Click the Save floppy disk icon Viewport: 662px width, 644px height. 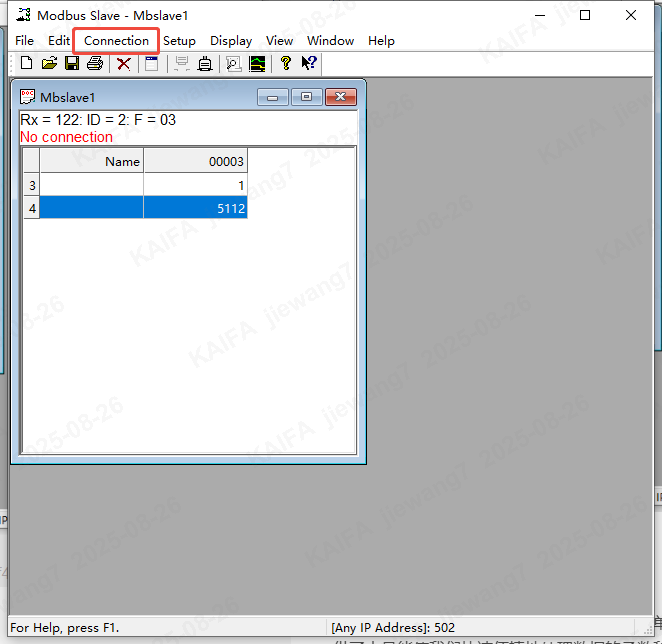[72, 63]
